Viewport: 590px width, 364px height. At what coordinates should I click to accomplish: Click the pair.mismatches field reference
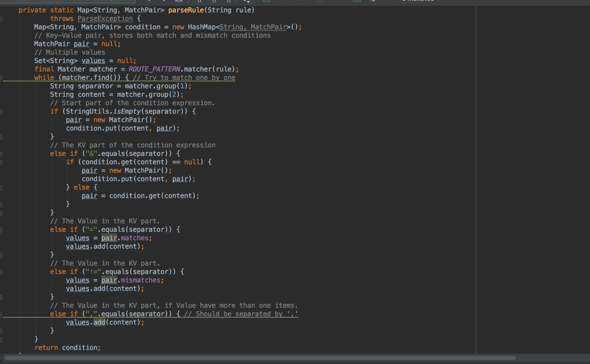pyautogui.click(x=140, y=280)
